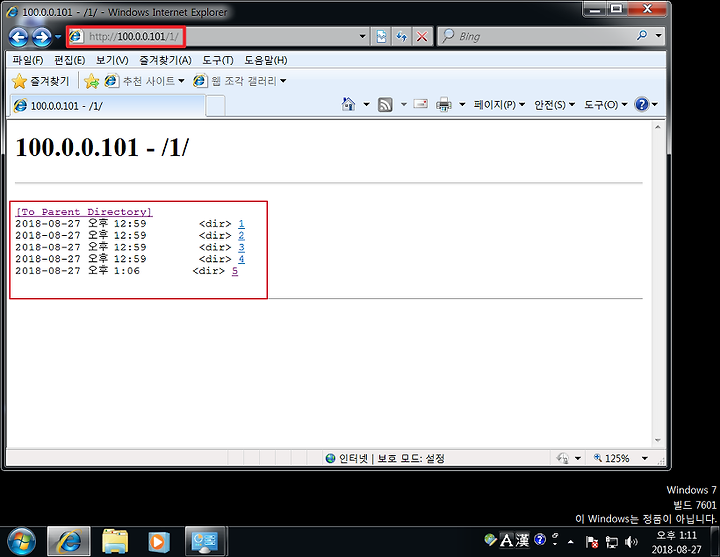Click the status bar privacy icon

pyautogui.click(x=563, y=458)
